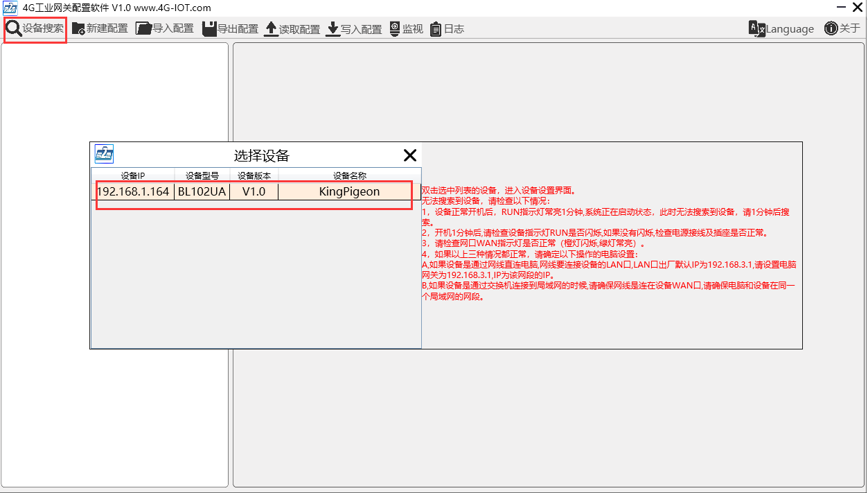868x493 pixels.
Task: Select the KingPigeon device name cell
Action: [x=349, y=191]
